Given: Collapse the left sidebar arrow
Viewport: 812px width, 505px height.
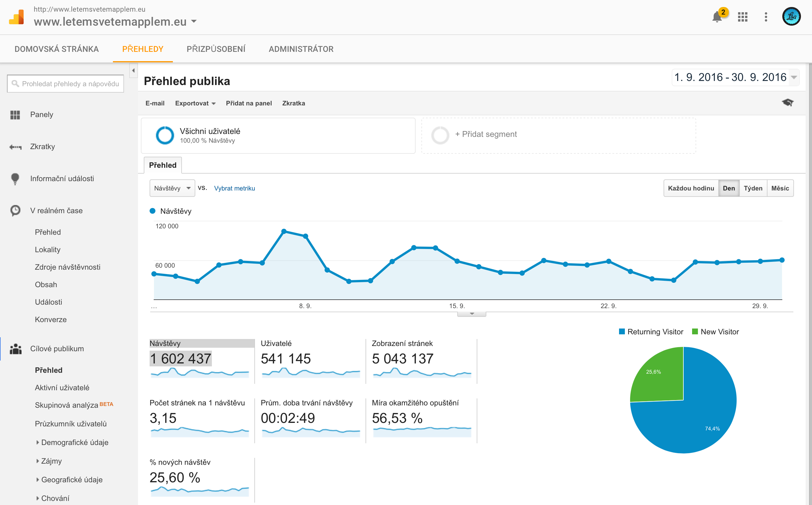Looking at the screenshot, I should pos(133,70).
